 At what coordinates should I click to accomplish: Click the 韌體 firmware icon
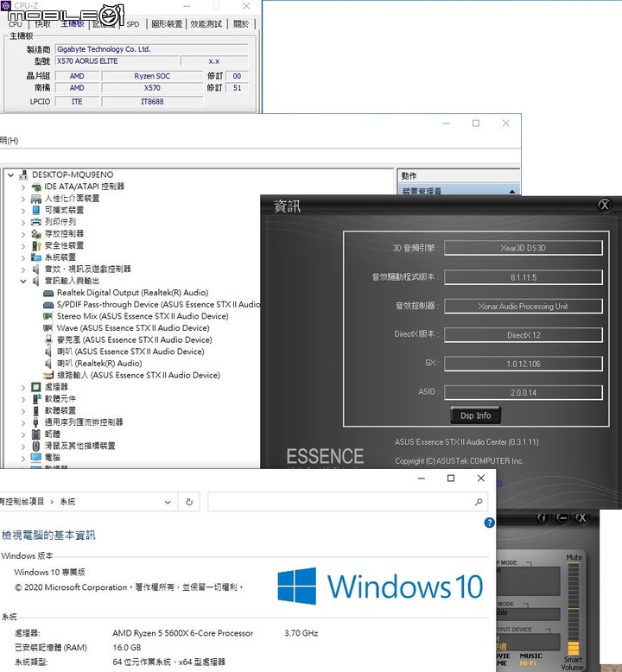pyautogui.click(x=36, y=434)
